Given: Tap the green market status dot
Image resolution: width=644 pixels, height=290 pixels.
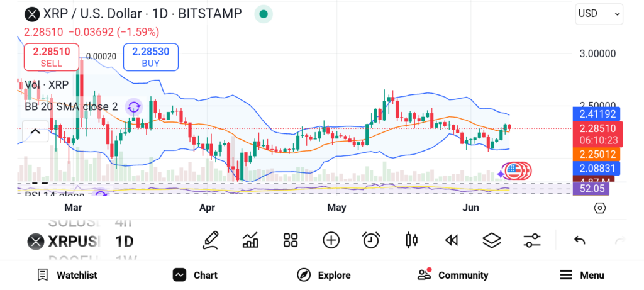Looking at the screenshot, I should [x=264, y=14].
